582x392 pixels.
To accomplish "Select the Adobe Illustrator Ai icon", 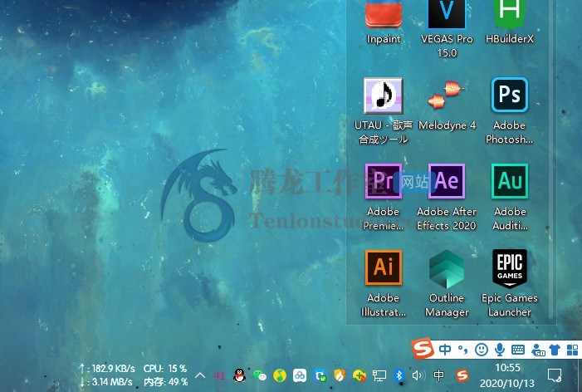I will coord(384,267).
